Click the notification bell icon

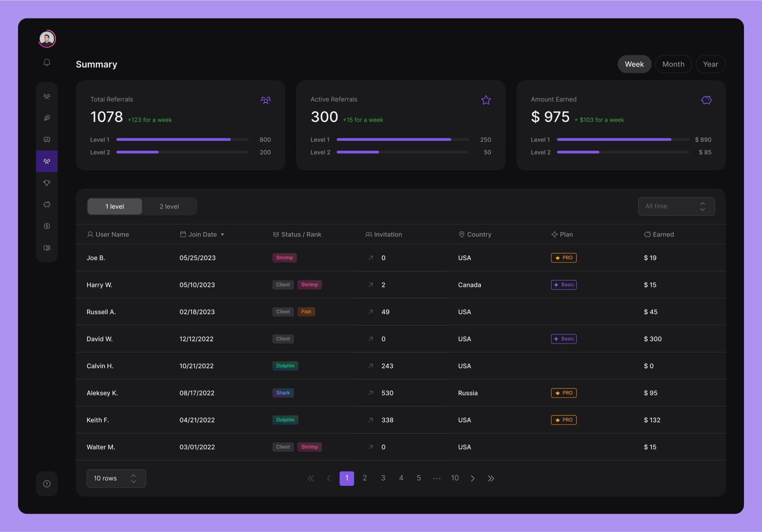tap(47, 62)
